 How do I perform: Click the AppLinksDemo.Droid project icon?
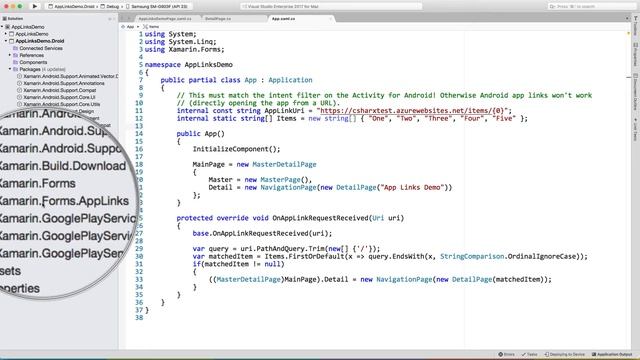[x=11, y=41]
